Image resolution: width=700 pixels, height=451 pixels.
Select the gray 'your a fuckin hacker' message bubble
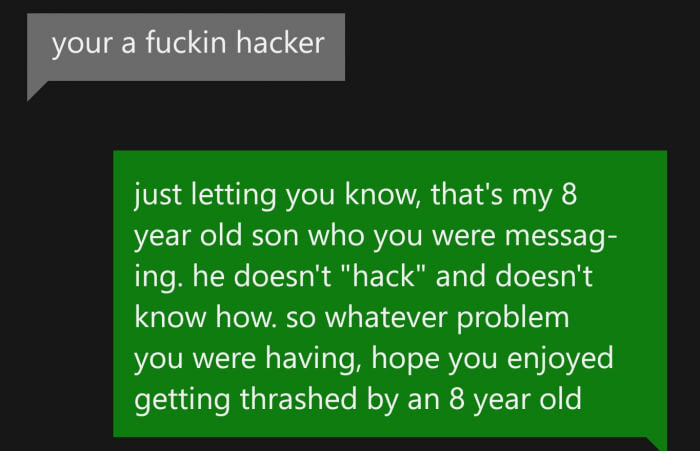(186, 47)
